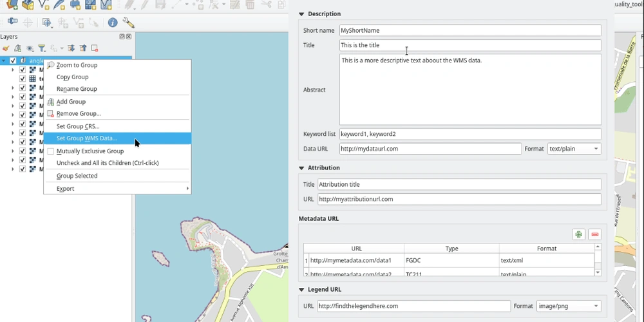Viewport: 644px width, 322px height.
Task: Select the FGDC type cell
Action: tap(452, 260)
